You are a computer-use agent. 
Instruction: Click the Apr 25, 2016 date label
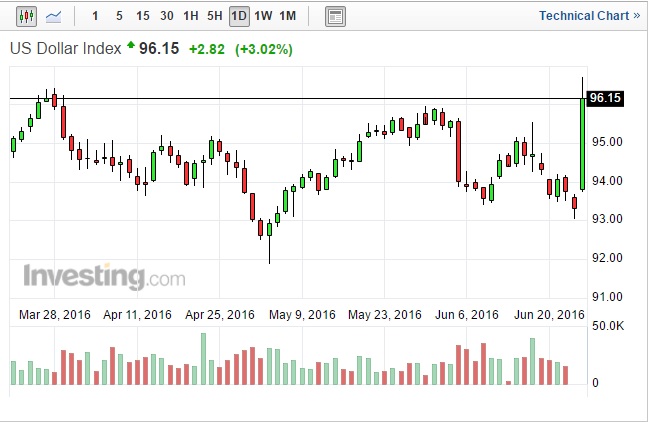click(220, 315)
